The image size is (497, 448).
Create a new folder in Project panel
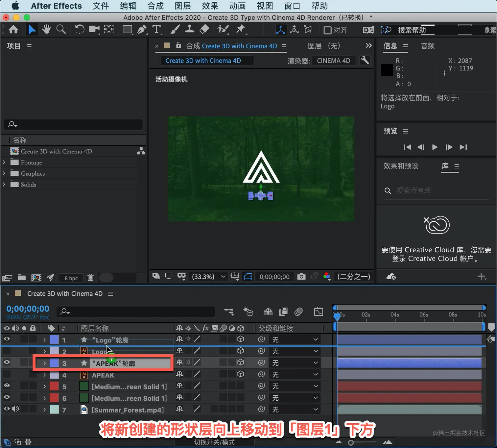tap(22, 278)
